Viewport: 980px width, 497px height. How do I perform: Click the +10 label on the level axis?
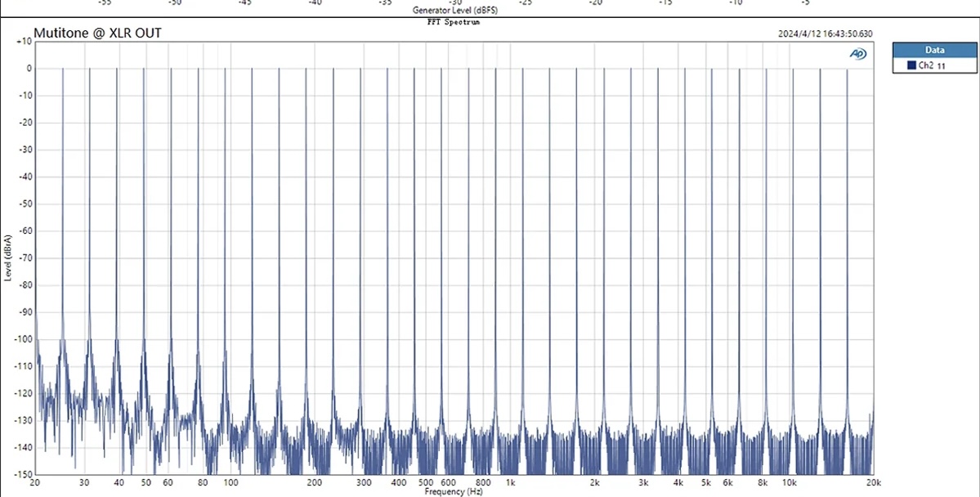[24, 41]
